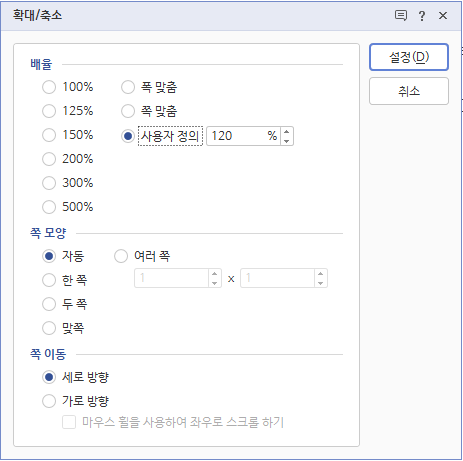Viewport: 463px width, 461px height.
Task: Select the 쪽 맞춤 (fit page) option
Action: click(x=128, y=111)
